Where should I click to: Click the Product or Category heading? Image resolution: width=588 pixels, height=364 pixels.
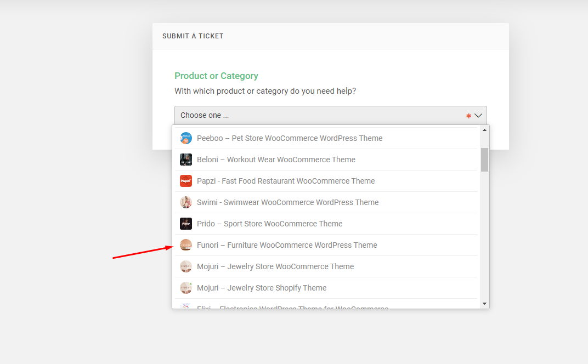click(216, 76)
